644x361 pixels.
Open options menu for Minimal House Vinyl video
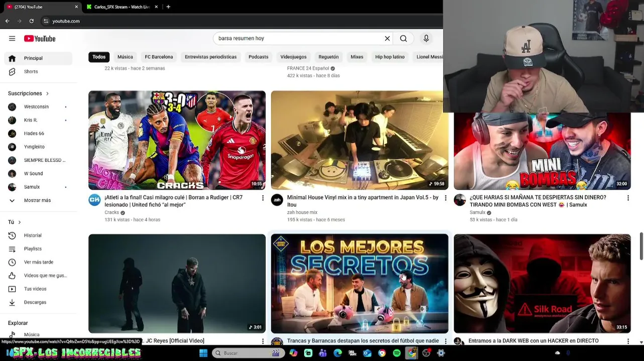[x=445, y=198]
